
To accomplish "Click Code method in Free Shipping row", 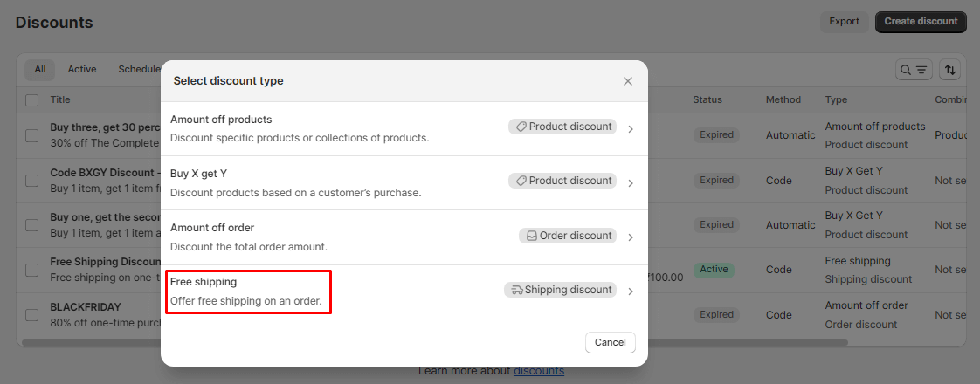I will [779, 270].
